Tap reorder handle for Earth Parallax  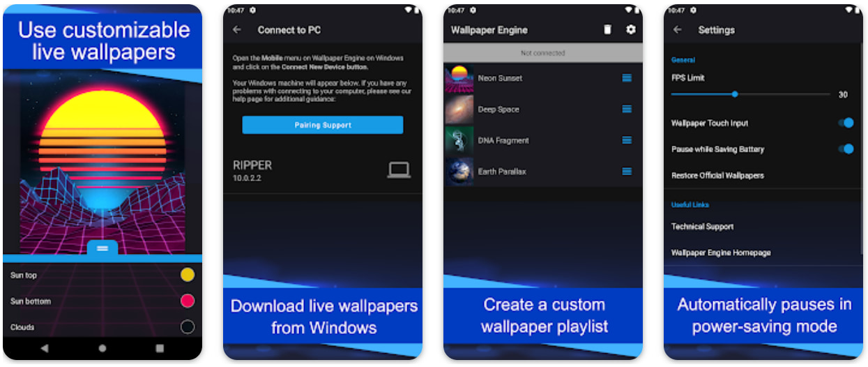tap(627, 171)
